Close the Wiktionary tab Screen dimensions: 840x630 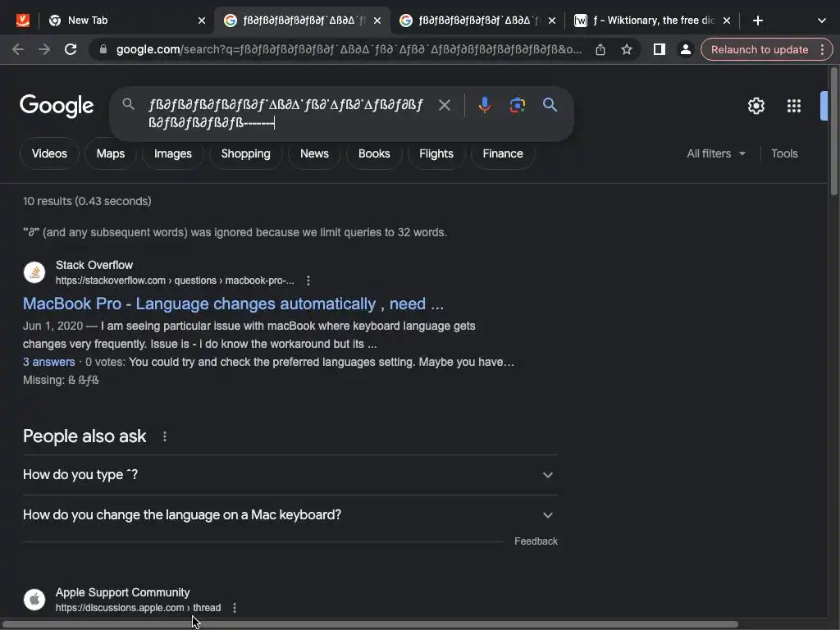click(x=727, y=21)
